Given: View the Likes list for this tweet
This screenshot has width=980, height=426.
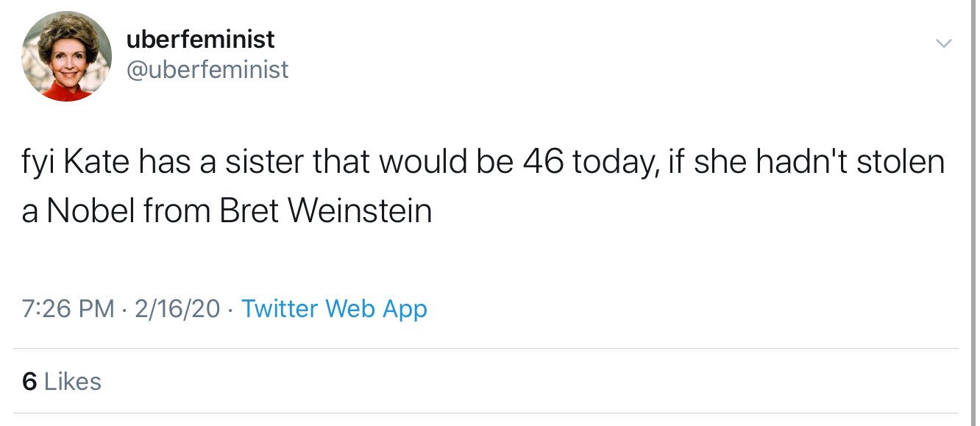Looking at the screenshot, I should [72, 381].
